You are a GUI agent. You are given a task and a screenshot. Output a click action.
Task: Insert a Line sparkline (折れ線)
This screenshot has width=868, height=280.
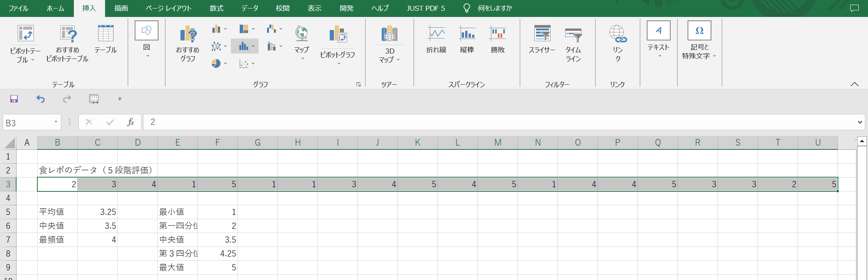coord(436,39)
